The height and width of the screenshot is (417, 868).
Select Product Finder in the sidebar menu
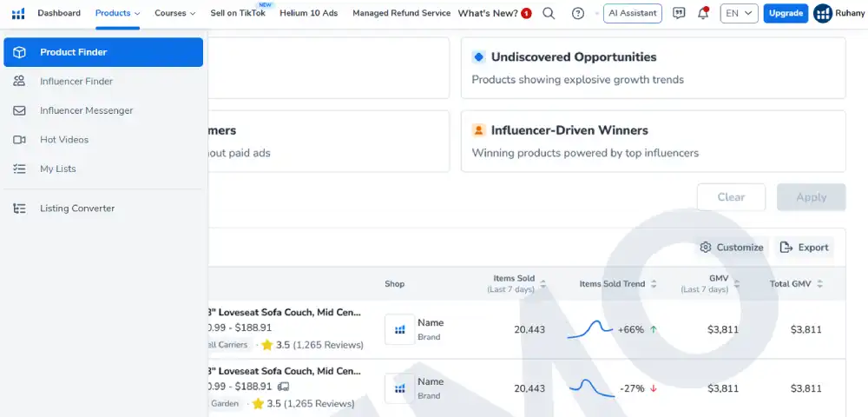coord(103,52)
